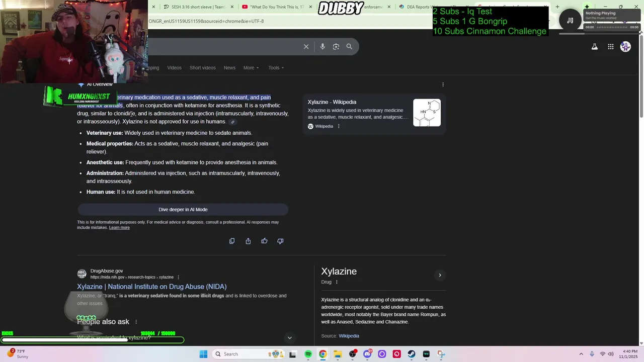Open the new tab plus button

pyautogui.click(x=557, y=7)
